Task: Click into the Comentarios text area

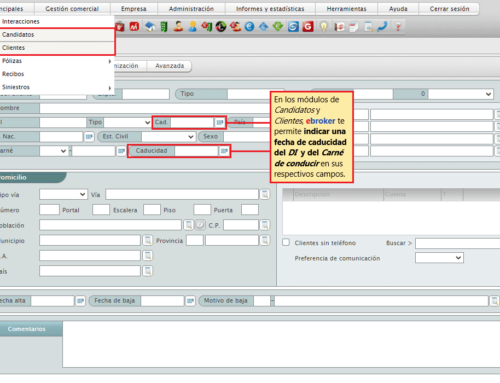Action: [x=281, y=344]
